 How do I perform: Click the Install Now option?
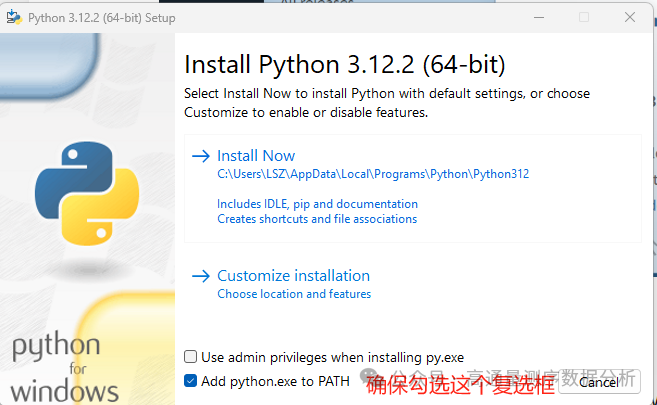(413, 188)
